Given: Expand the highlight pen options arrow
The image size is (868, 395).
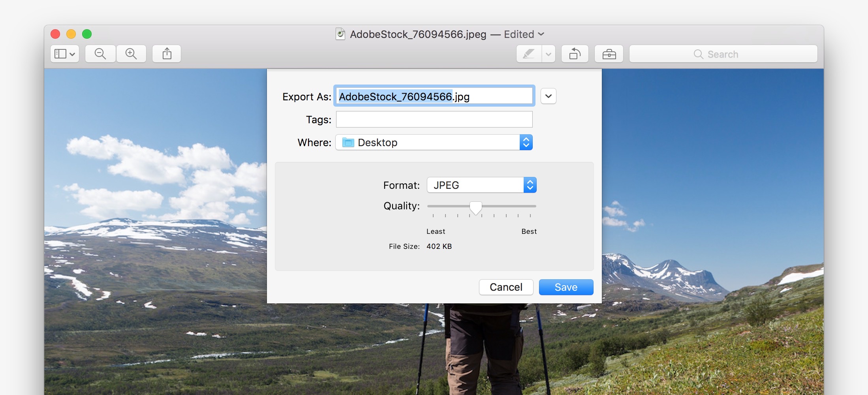Looking at the screenshot, I should tap(549, 54).
